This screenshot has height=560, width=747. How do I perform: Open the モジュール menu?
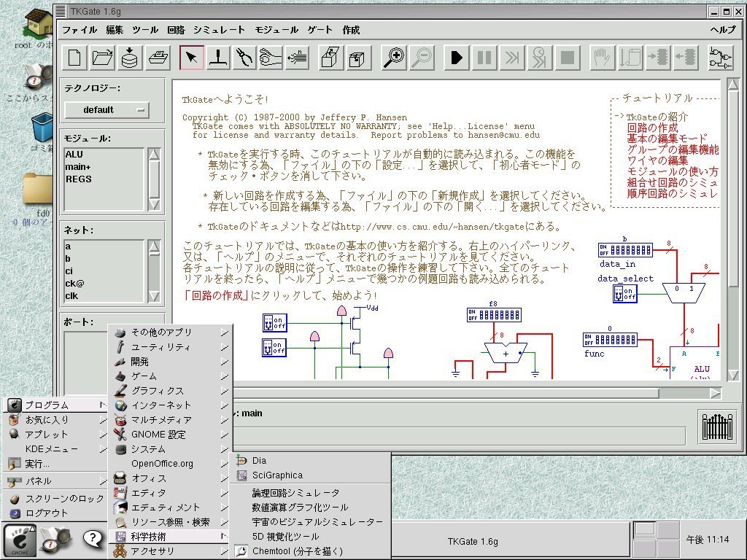coord(276,30)
